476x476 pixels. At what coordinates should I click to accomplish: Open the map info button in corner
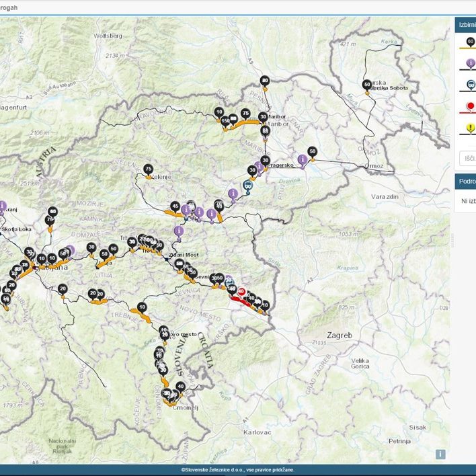tap(440, 454)
